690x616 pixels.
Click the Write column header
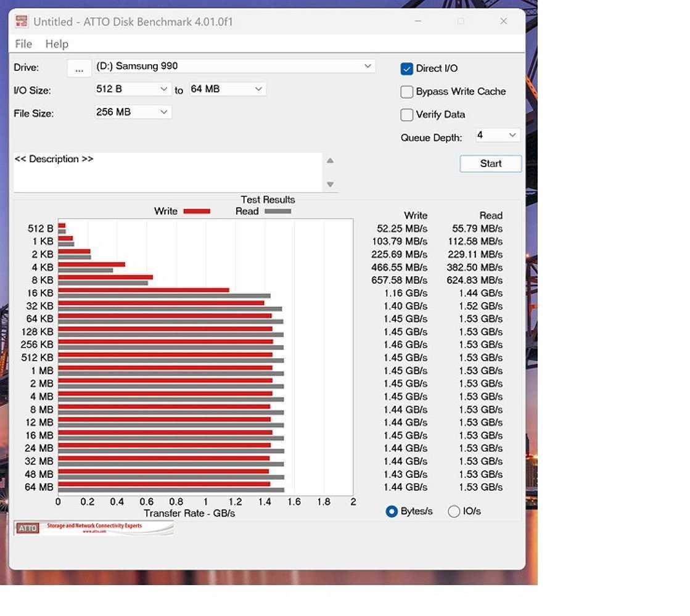point(416,216)
